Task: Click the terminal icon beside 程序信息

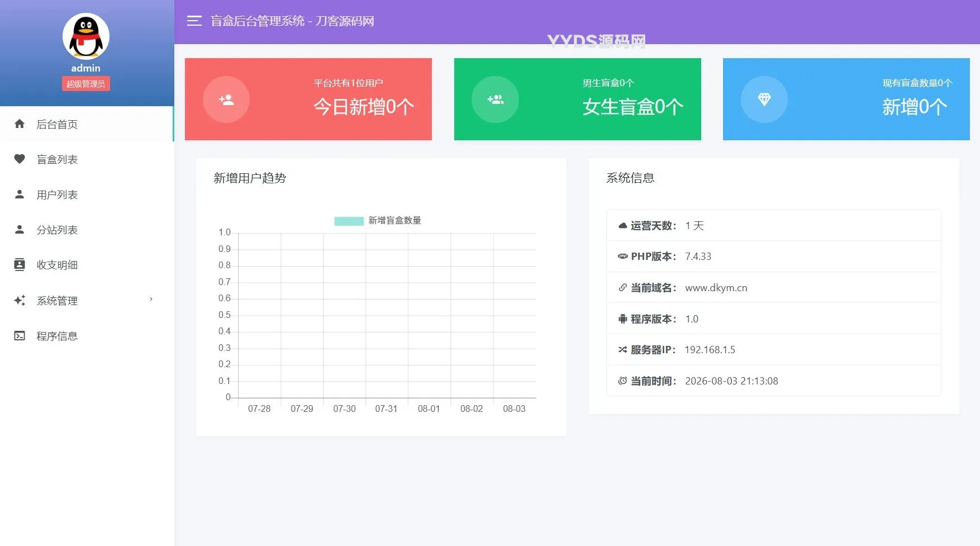Action: click(20, 336)
